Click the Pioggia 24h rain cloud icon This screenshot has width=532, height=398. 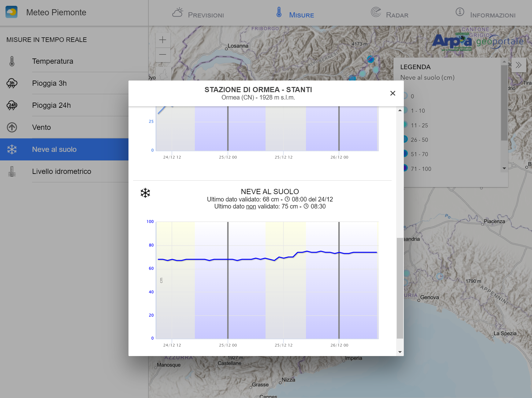pos(12,105)
